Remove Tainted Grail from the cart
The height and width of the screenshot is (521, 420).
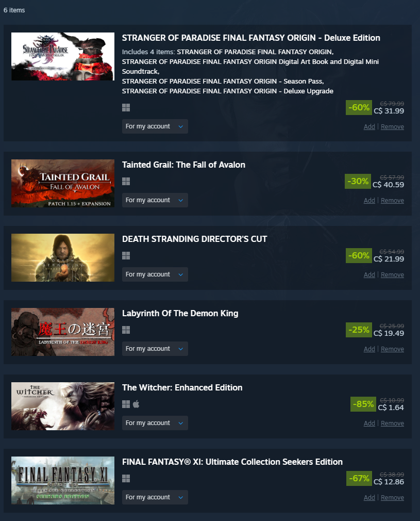click(392, 201)
